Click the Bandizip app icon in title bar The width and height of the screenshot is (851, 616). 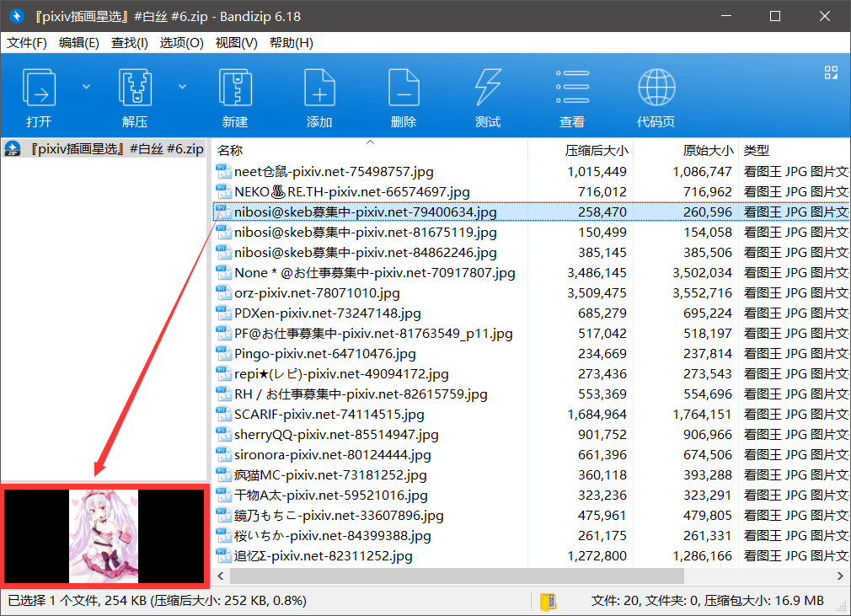pos(17,16)
